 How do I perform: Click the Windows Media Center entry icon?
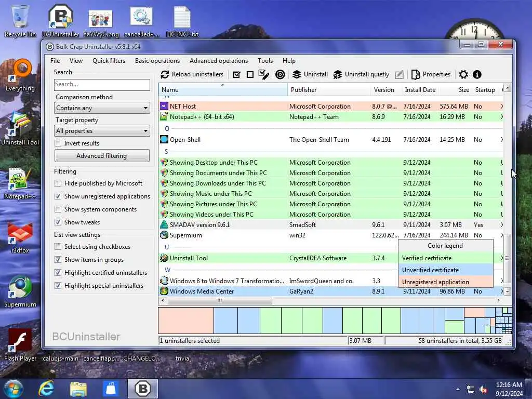pos(164,291)
